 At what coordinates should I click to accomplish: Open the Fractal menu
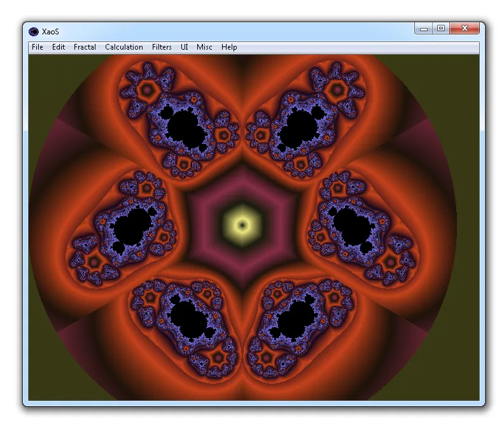(x=85, y=47)
